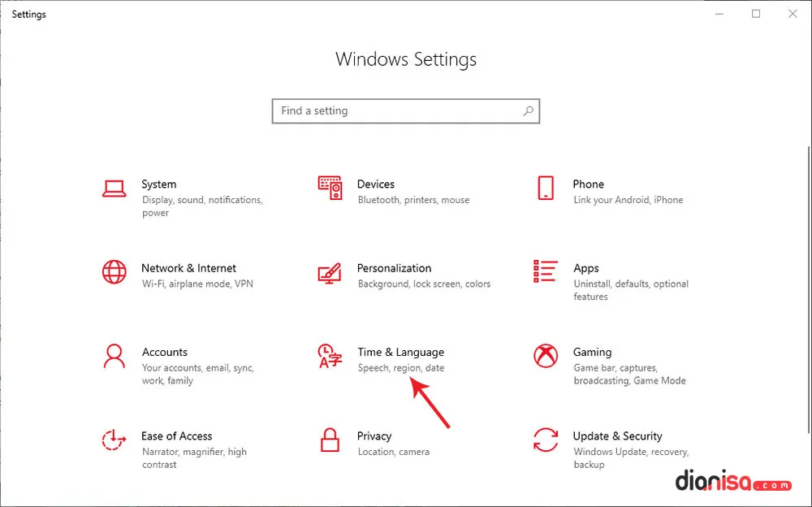Click the dianisa.com watermark
Viewport: 812px width, 507px height.
point(736,483)
